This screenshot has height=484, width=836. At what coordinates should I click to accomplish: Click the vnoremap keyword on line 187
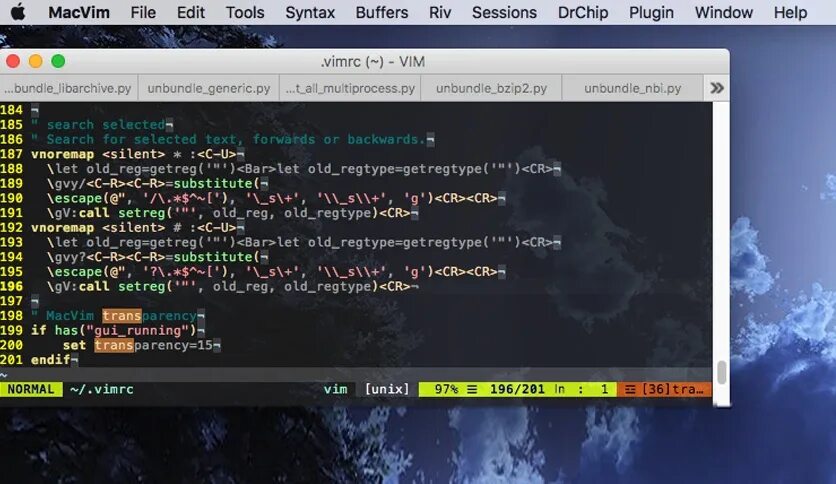tap(62, 154)
